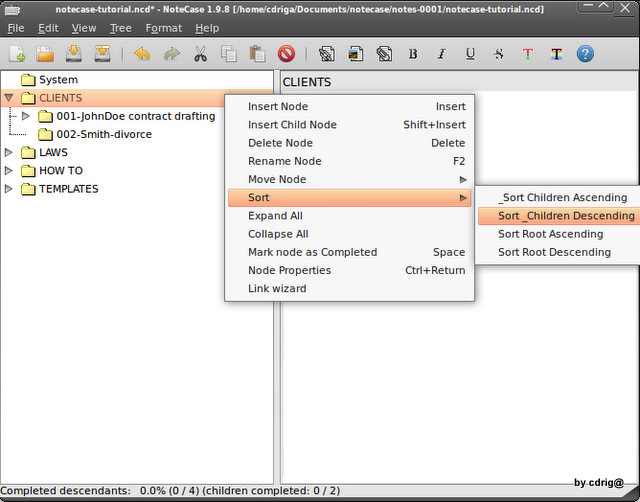Expand the HOW TO node
The image size is (640, 502).
pos(9,171)
